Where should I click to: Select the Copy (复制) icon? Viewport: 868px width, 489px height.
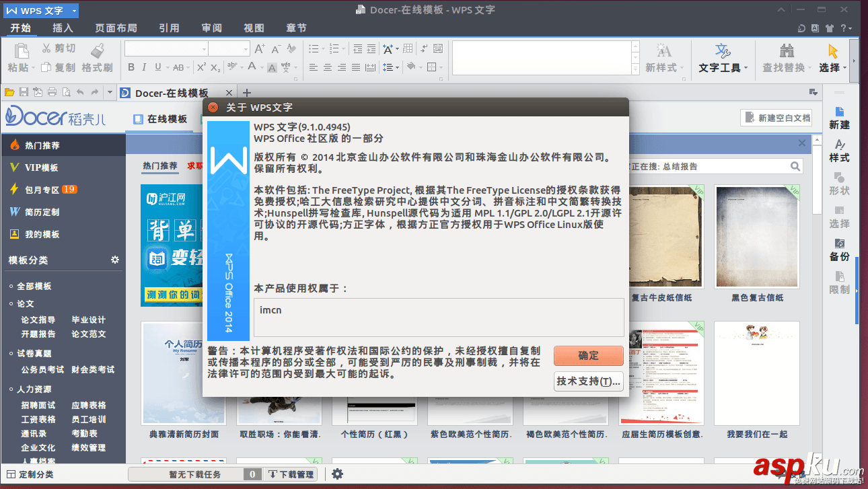[46, 67]
